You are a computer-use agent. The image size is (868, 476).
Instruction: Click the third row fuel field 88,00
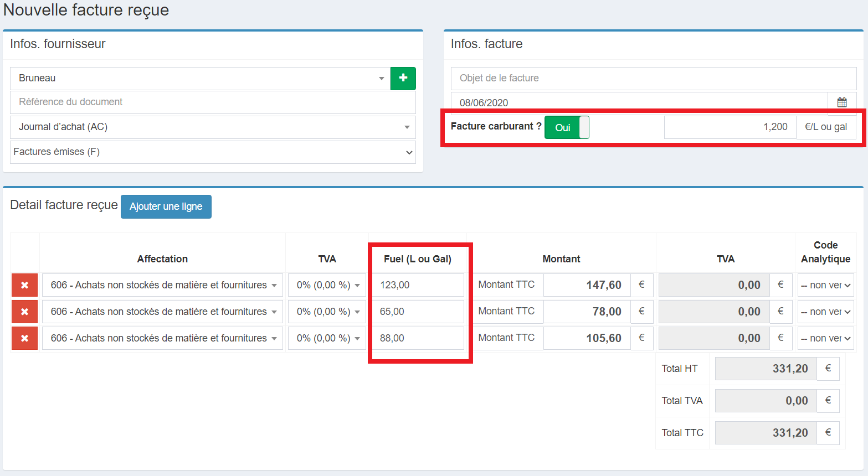pos(418,338)
